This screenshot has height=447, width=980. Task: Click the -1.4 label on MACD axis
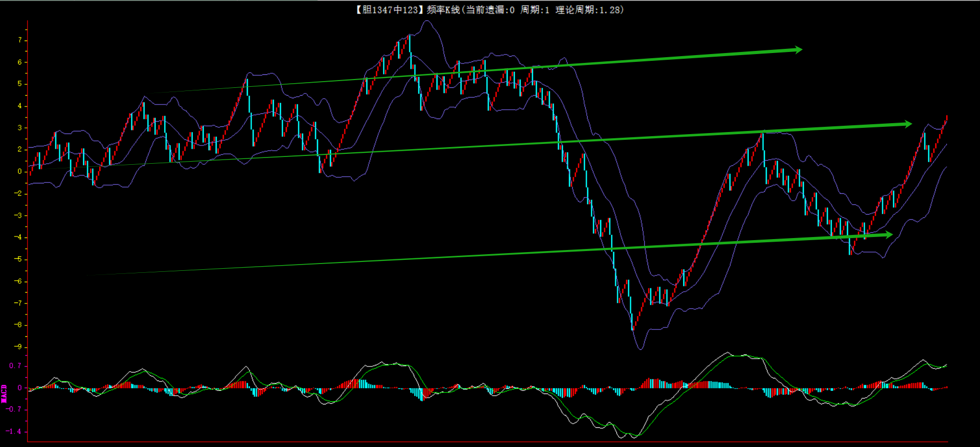(14, 431)
